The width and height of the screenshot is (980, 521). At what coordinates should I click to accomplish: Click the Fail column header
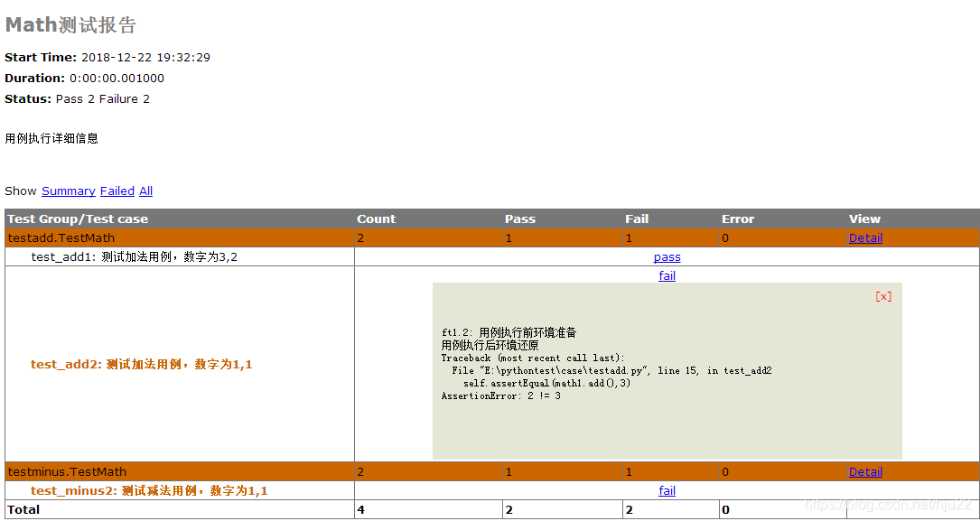[x=637, y=219]
